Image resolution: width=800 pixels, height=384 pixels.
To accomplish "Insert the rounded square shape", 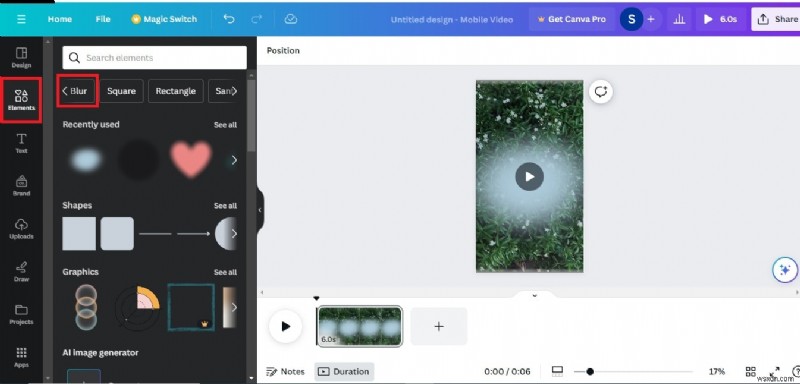I will [117, 234].
